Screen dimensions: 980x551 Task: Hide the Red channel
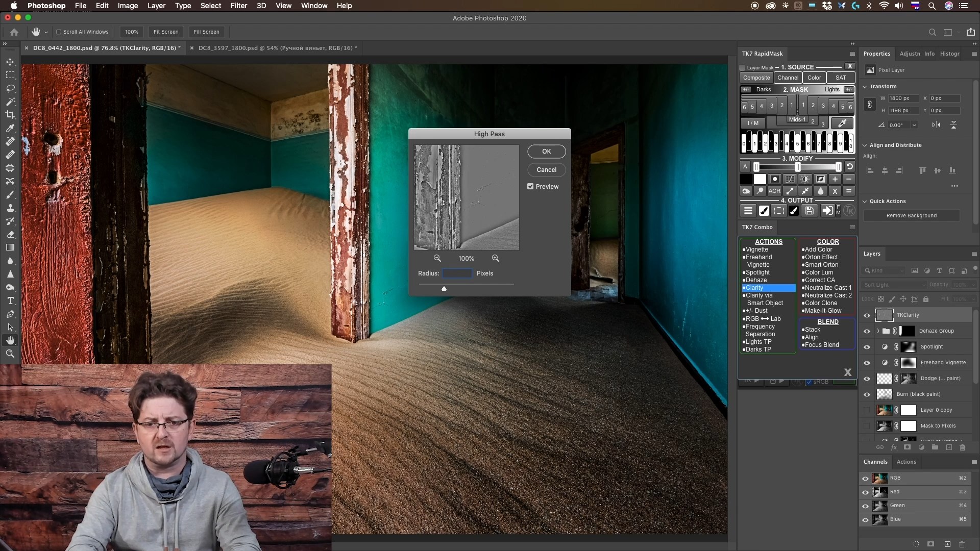(x=865, y=492)
